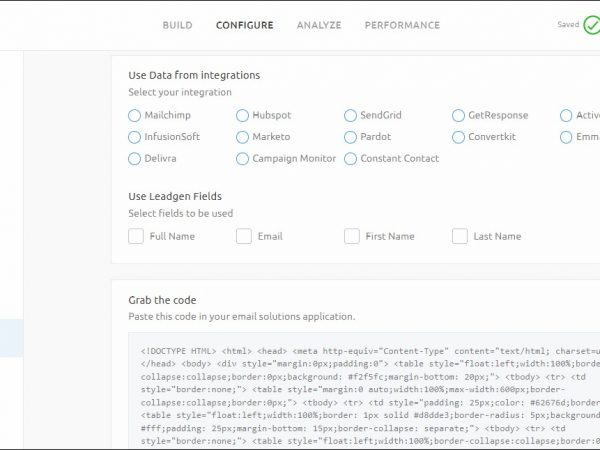Tick the First Name checkbox
The height and width of the screenshot is (450, 600).
click(352, 236)
